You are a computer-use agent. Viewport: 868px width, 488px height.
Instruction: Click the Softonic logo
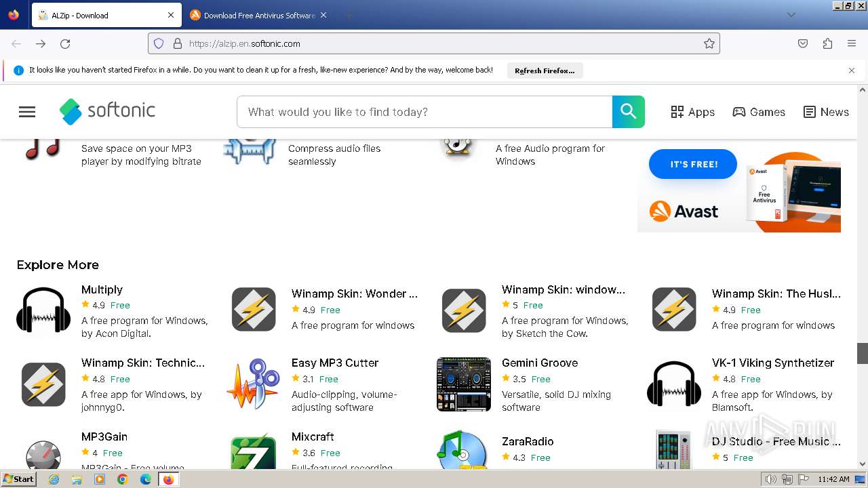(107, 112)
